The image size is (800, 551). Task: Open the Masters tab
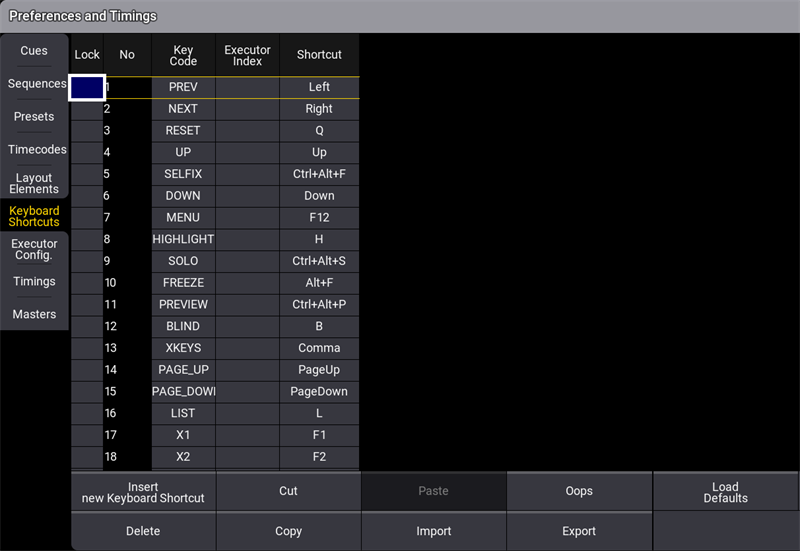point(34,315)
